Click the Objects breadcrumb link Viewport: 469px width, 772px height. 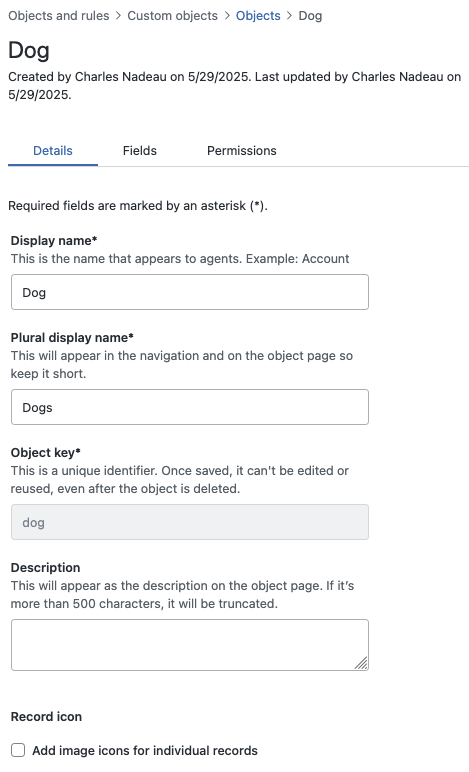[x=258, y=16]
